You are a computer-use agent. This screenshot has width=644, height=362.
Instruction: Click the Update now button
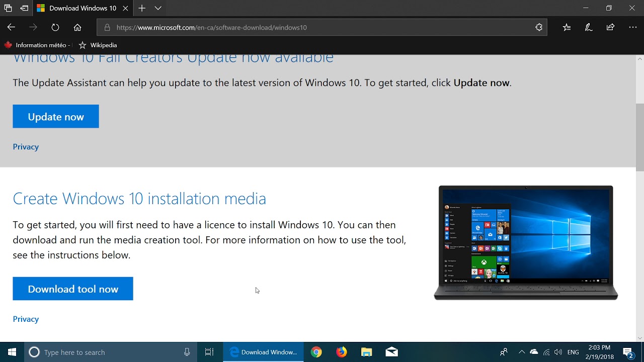[56, 116]
